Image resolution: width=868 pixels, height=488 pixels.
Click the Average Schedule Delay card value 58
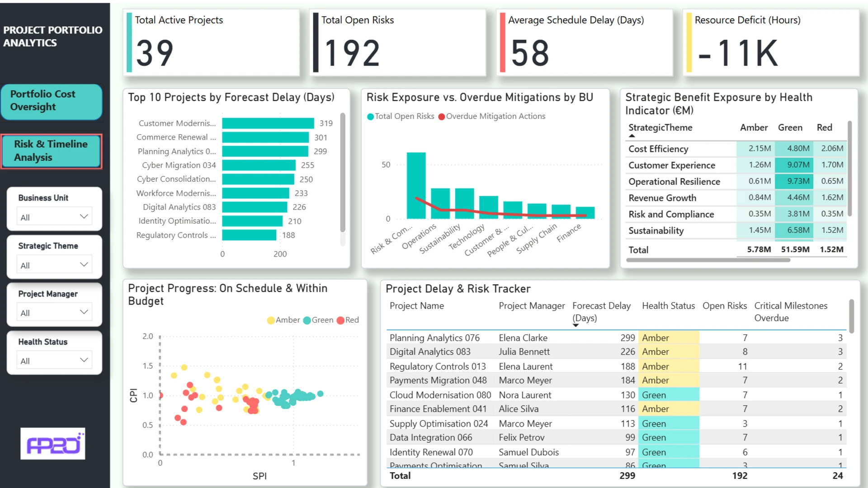(x=530, y=53)
